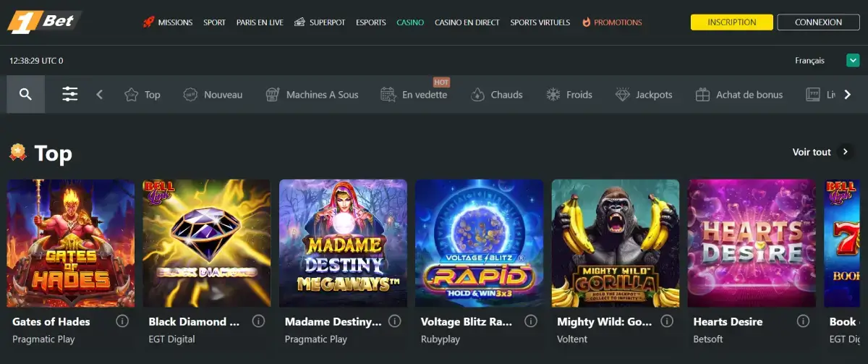The width and height of the screenshot is (868, 364).
Task: Open Hearts Desire game thumbnail
Action: (x=752, y=244)
